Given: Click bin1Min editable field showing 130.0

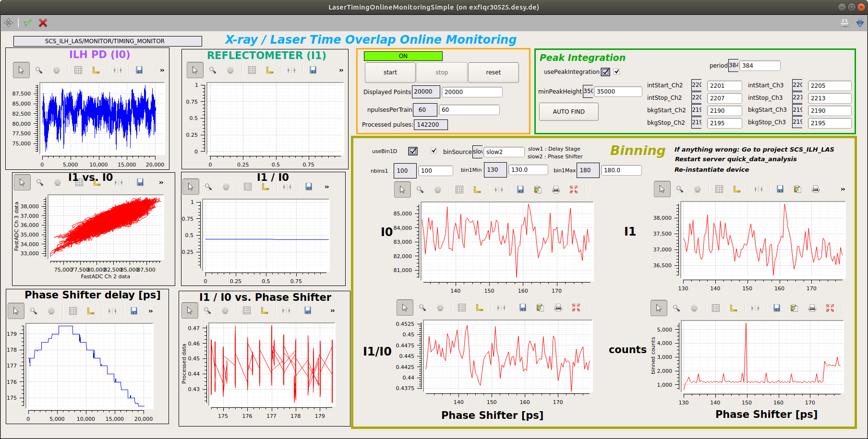Looking at the screenshot, I should coord(528,170).
